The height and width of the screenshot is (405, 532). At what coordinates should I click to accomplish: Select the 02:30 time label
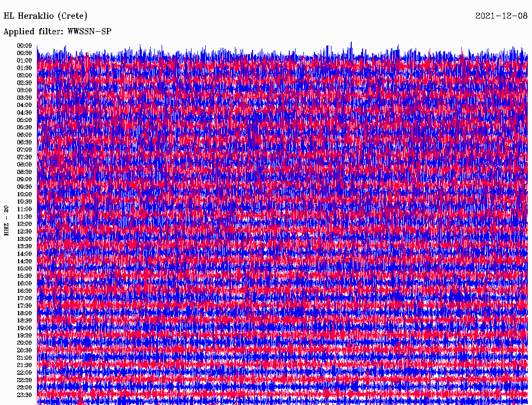[24, 83]
